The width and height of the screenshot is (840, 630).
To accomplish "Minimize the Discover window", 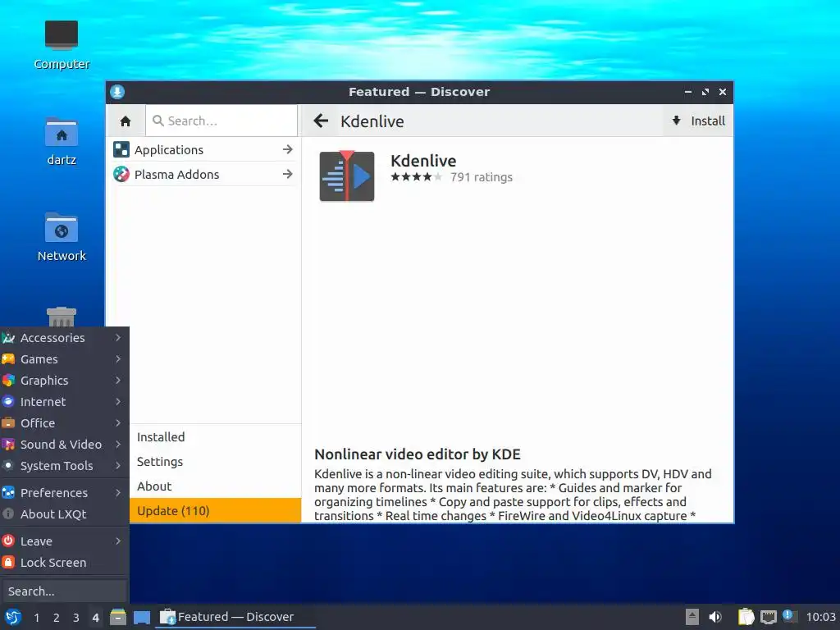I will coord(688,92).
